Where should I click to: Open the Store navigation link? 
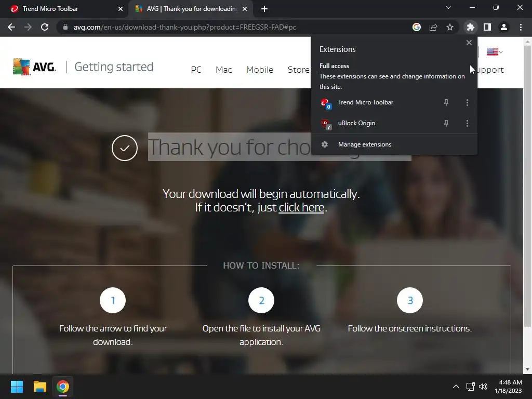click(299, 70)
